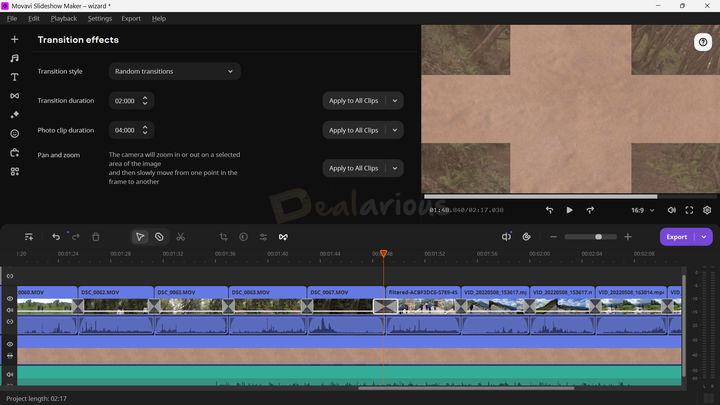
Task: Adjust the Photo clip duration stepper arrows
Action: (x=145, y=130)
